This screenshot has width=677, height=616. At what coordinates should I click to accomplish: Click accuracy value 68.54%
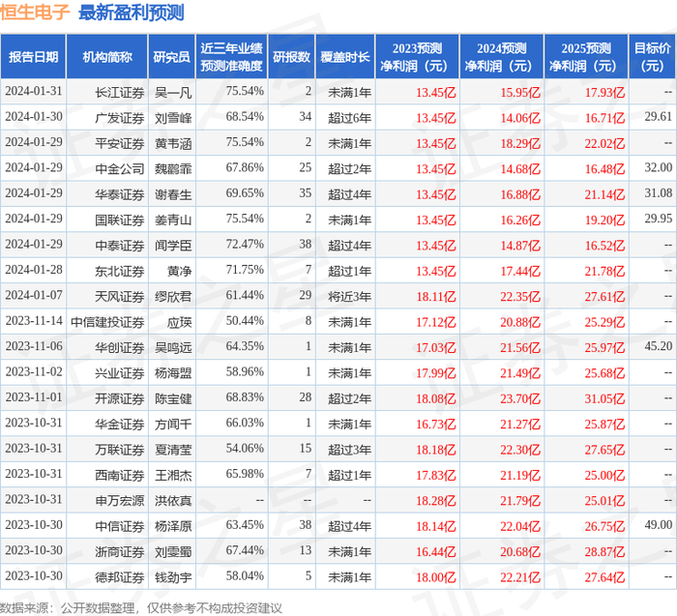pyautogui.click(x=245, y=117)
